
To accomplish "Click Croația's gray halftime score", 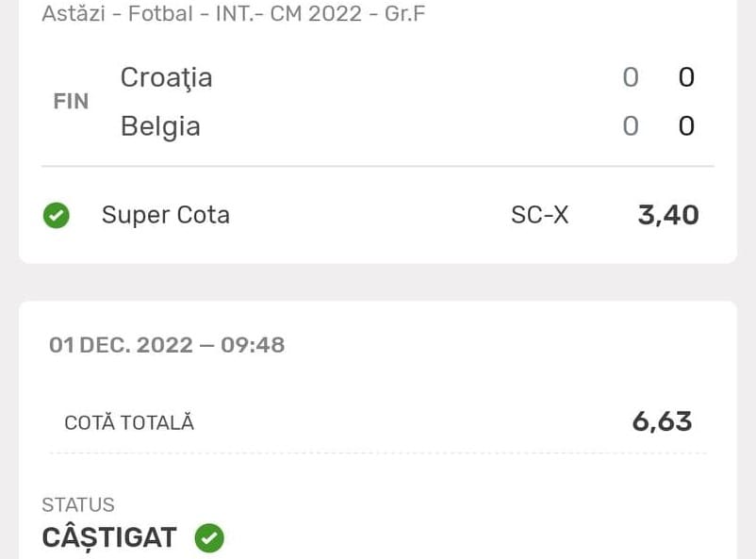I will pyautogui.click(x=631, y=77).
